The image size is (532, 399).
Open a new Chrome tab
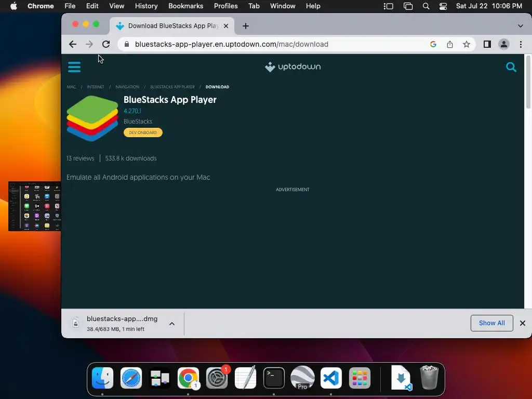pyautogui.click(x=246, y=26)
